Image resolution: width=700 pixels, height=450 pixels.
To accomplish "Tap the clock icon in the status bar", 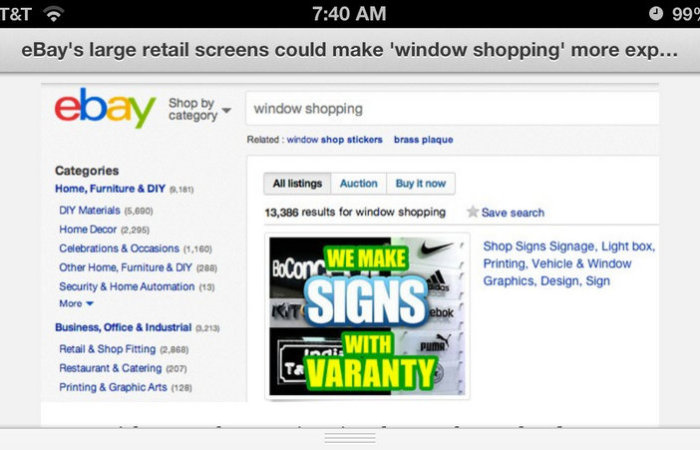I will [x=656, y=14].
